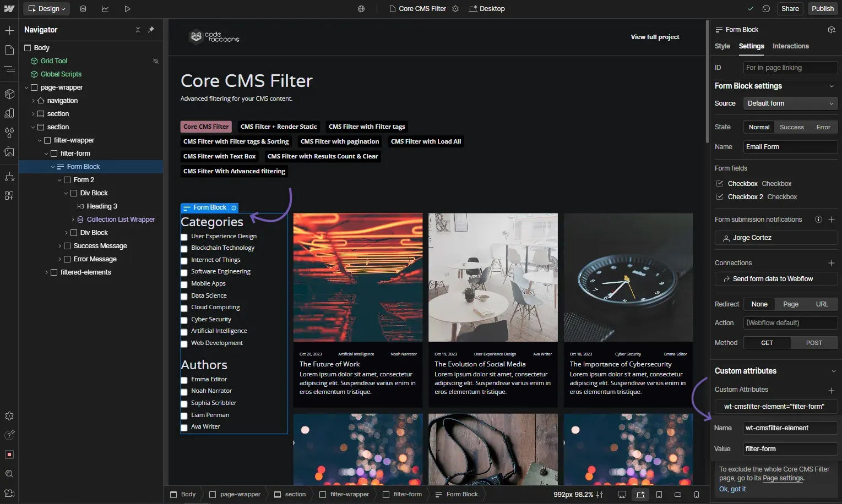Open the Apps grid icon

pos(9,196)
